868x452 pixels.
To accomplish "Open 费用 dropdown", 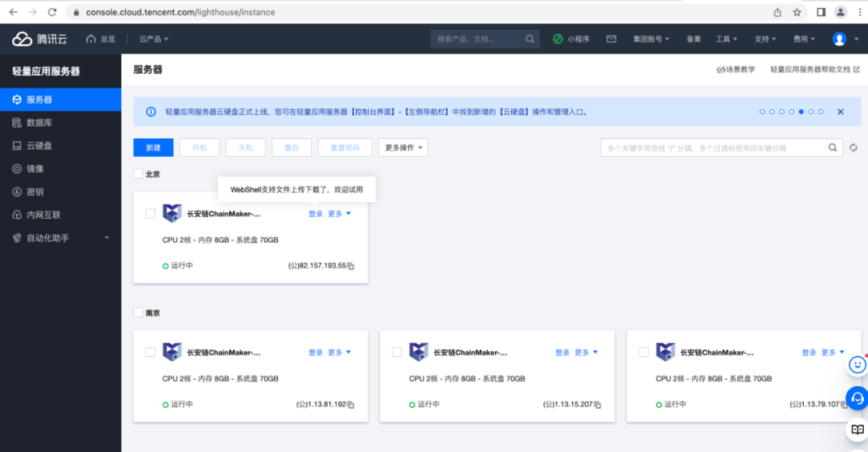I will tap(804, 39).
